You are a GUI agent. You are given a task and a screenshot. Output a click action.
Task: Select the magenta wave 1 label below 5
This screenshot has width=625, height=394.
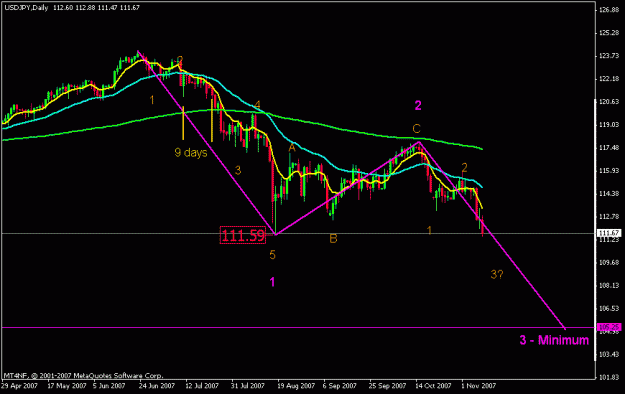coord(272,282)
